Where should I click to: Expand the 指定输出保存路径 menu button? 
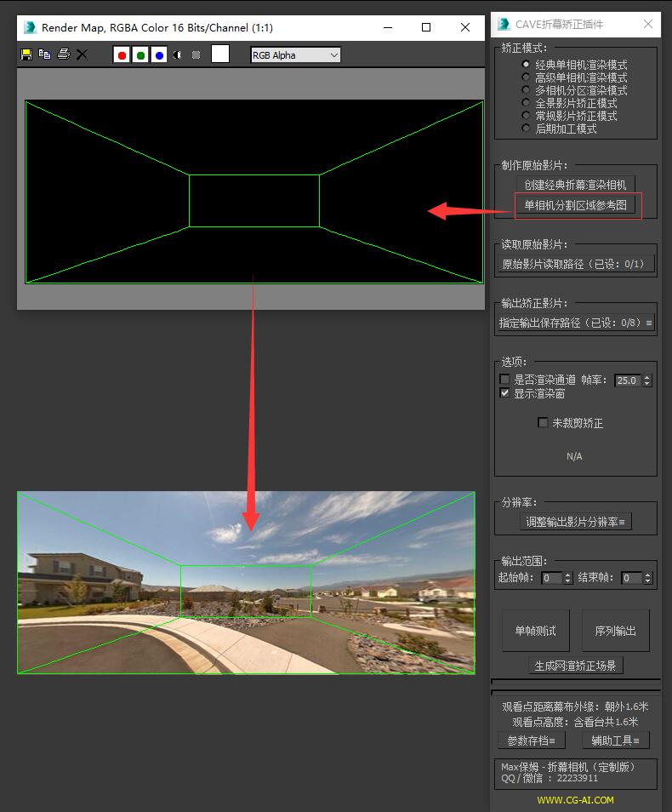(576, 323)
